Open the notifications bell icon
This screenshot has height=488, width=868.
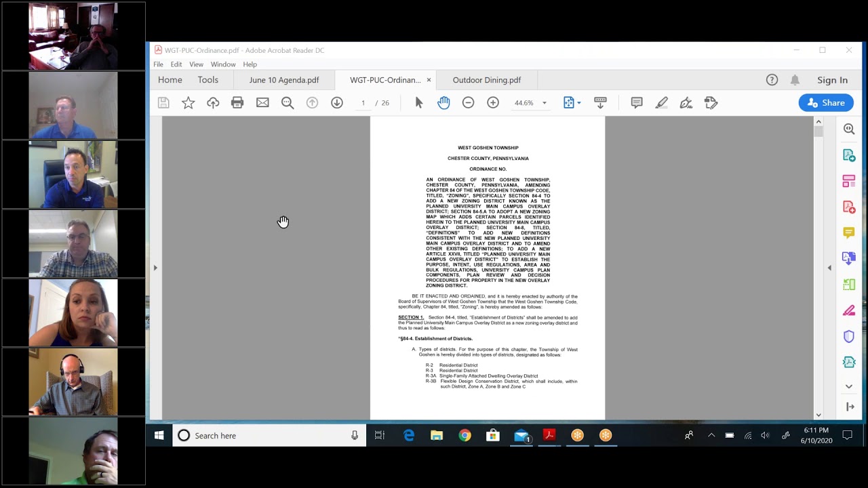[795, 80]
